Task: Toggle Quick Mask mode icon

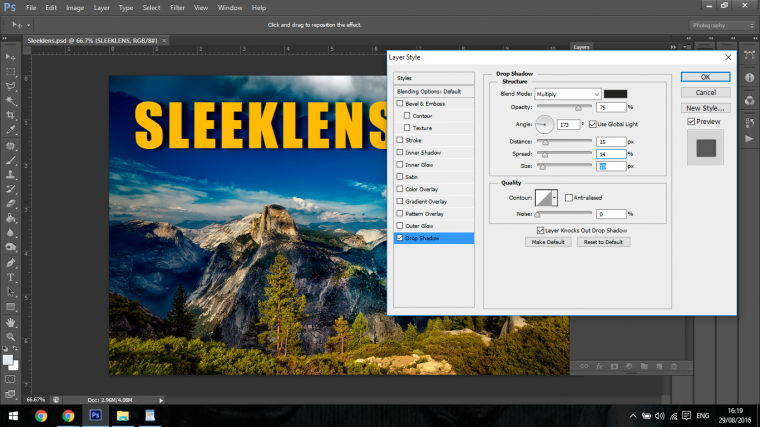Action: 10,379
